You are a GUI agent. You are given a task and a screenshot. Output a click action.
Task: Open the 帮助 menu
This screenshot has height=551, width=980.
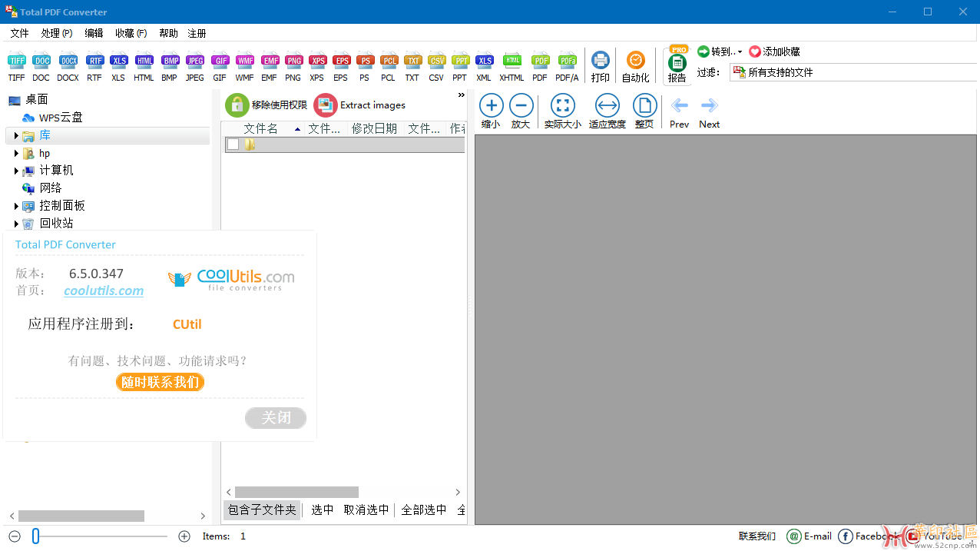(x=168, y=33)
